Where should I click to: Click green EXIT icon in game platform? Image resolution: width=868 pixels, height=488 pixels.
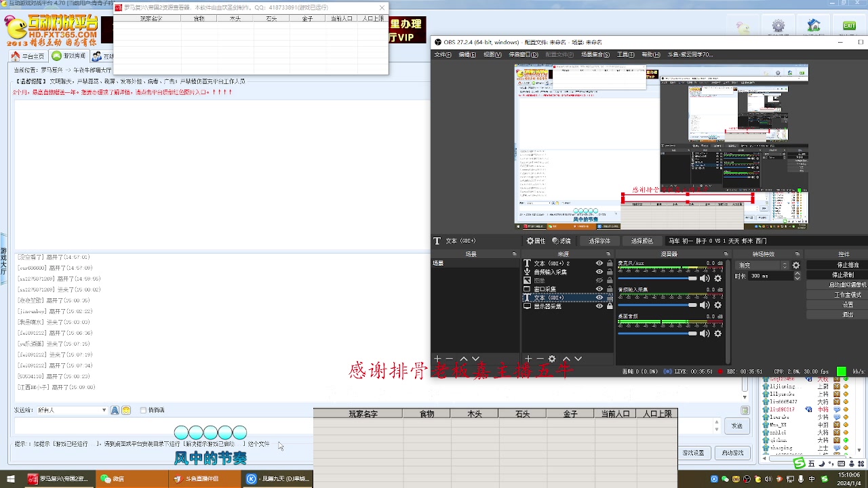click(849, 26)
